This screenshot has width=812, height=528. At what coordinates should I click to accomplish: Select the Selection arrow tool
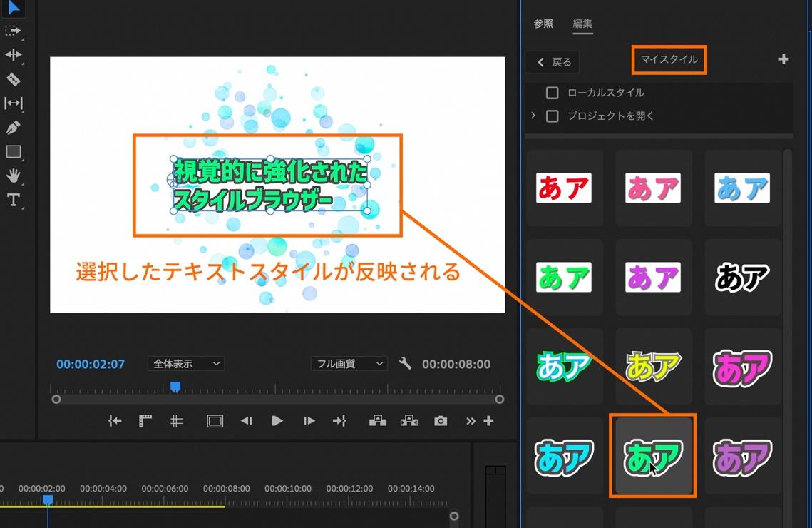[x=13, y=9]
